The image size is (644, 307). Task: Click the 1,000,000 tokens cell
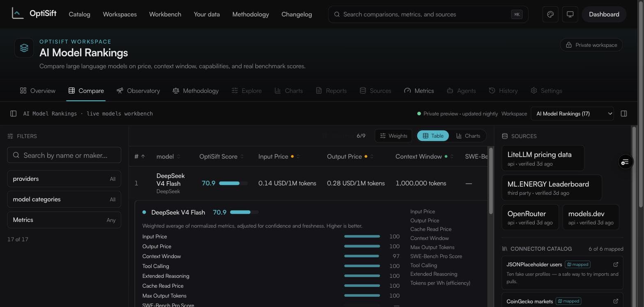(x=421, y=183)
